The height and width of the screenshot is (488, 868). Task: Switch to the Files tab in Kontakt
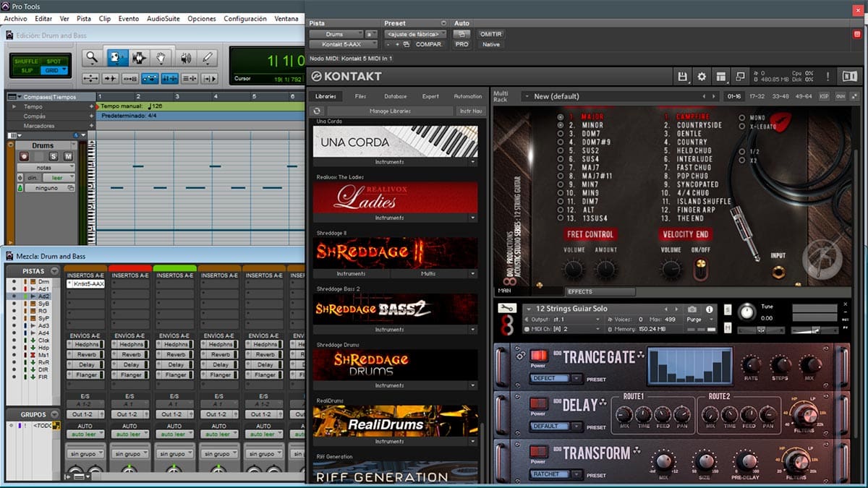click(360, 96)
